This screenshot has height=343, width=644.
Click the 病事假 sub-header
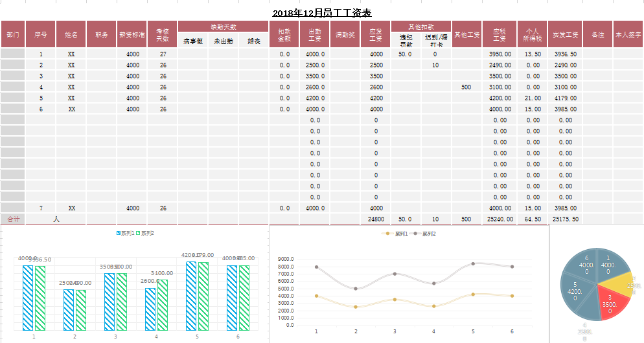click(x=192, y=41)
